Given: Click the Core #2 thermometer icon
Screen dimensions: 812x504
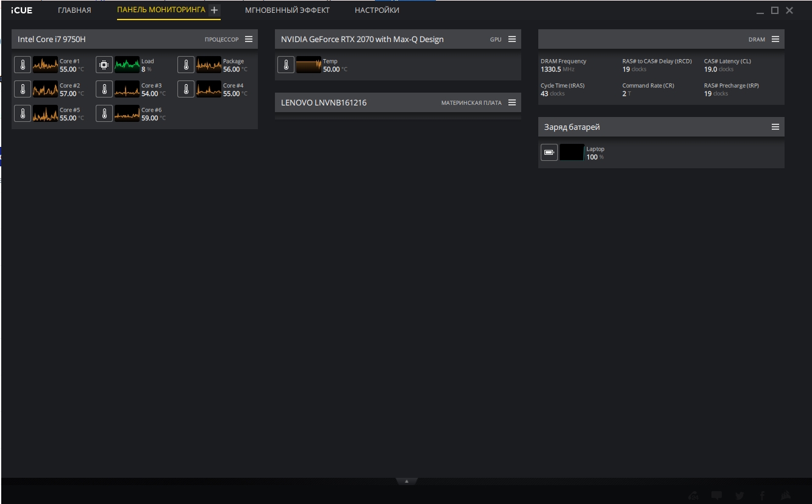Looking at the screenshot, I should click(23, 89).
